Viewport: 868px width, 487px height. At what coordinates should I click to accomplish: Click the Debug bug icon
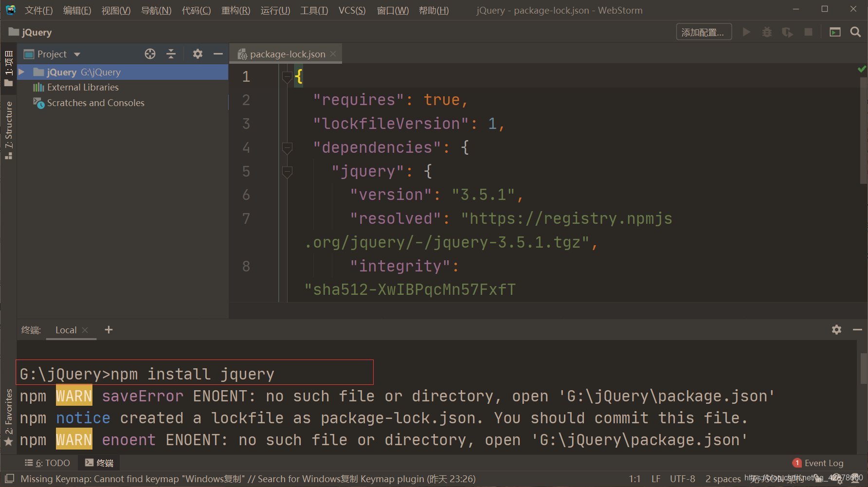(x=767, y=32)
